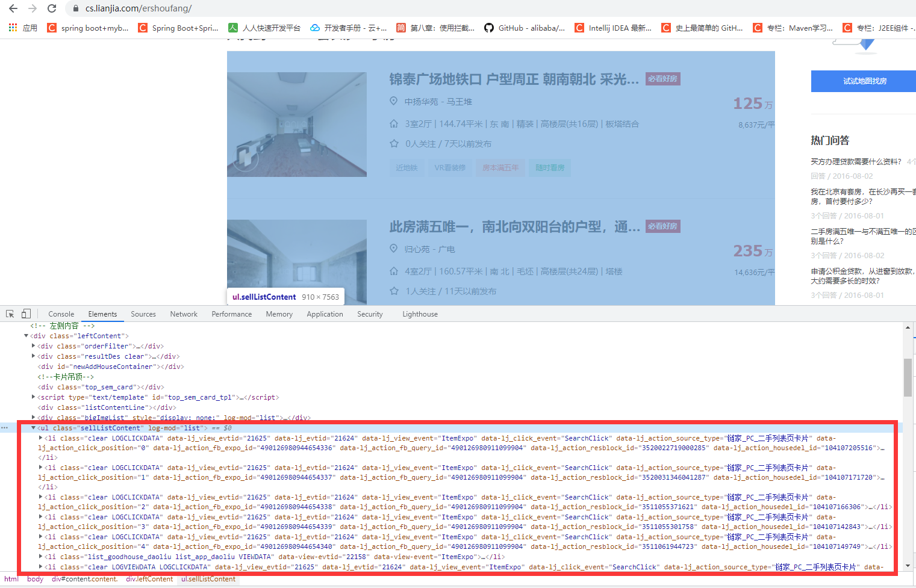
Task: Click the 归心苑 community link
Action: 417,249
